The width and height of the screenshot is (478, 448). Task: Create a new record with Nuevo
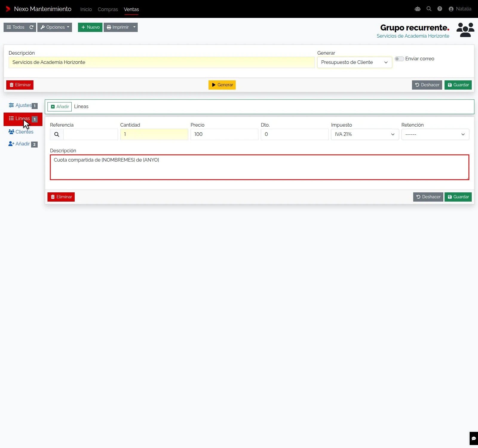90,27
